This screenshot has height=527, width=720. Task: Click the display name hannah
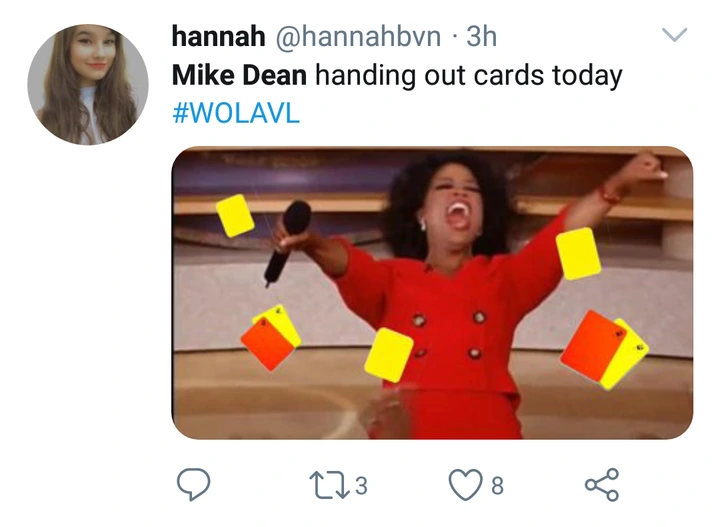pyautogui.click(x=219, y=36)
